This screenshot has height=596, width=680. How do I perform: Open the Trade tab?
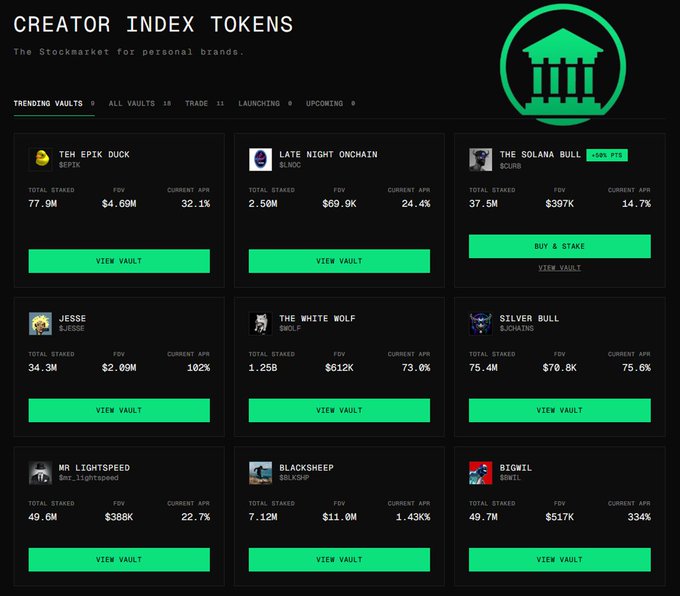pyautogui.click(x=204, y=104)
